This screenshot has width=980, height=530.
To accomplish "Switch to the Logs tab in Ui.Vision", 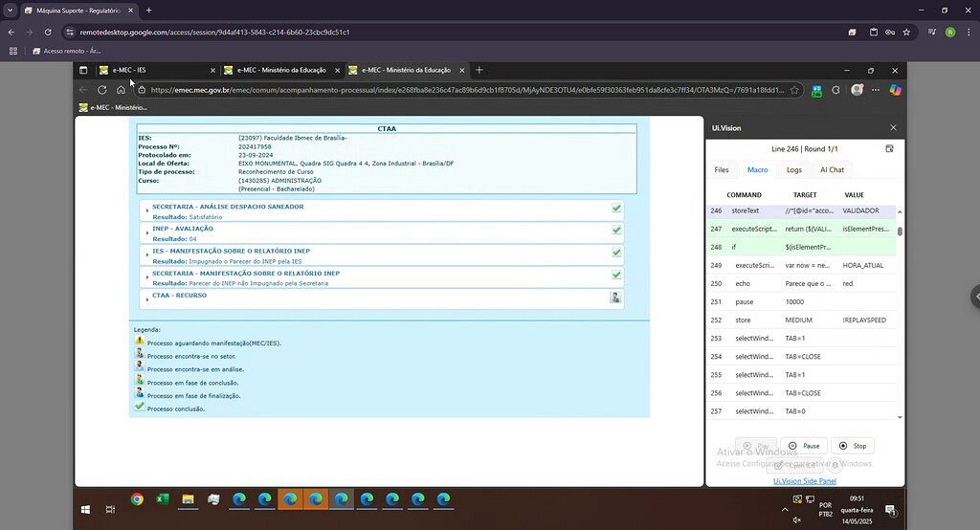I will (793, 170).
